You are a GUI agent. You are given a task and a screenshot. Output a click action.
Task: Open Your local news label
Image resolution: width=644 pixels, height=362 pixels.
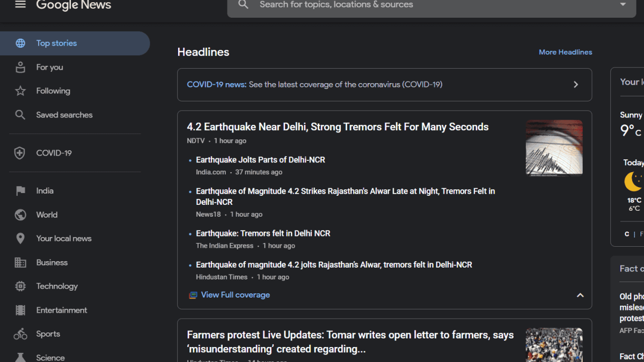[64, 239]
